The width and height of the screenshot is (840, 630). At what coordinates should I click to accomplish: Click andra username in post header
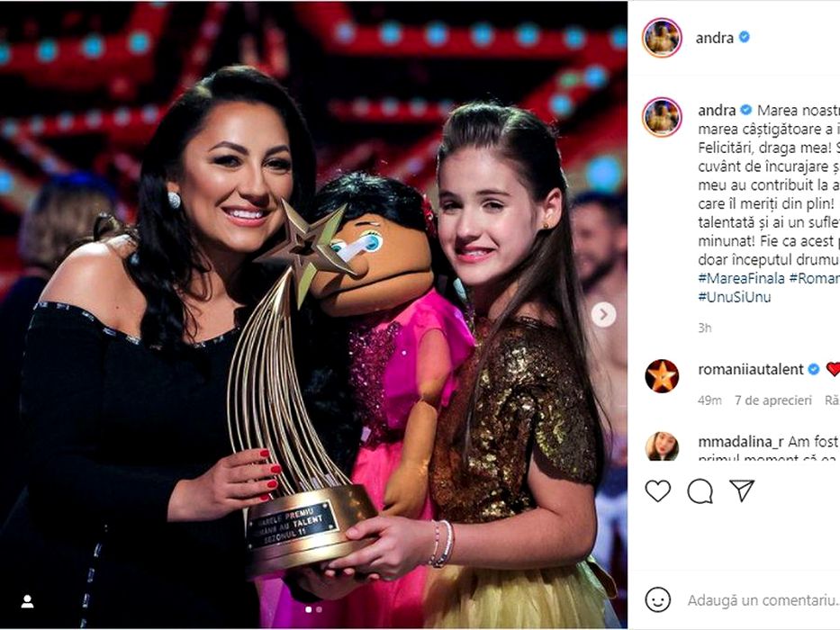[714, 38]
